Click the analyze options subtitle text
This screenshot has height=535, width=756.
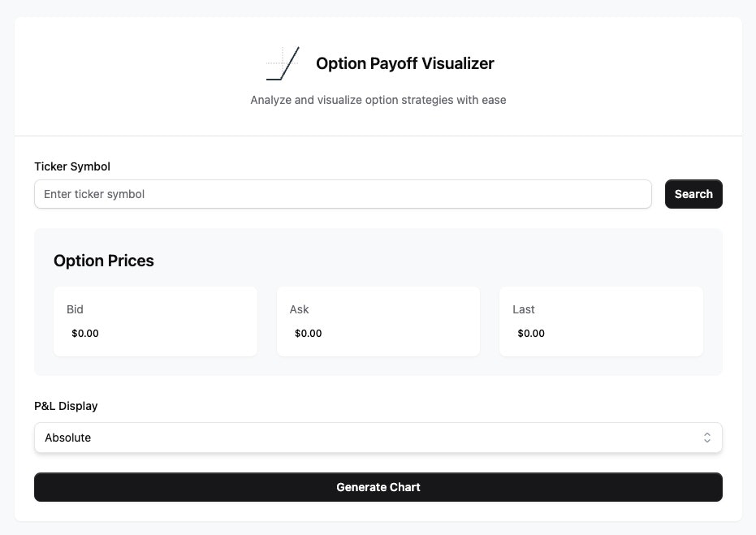tap(378, 100)
